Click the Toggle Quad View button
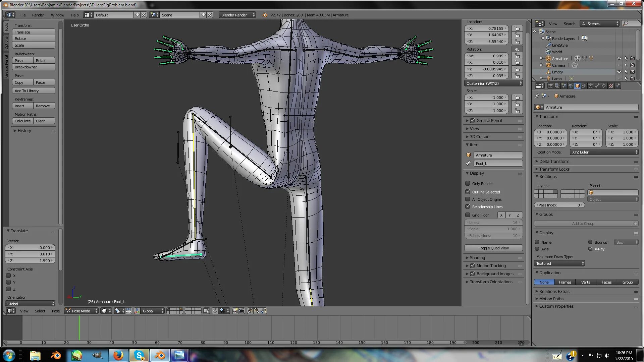Viewport: 644px width, 362px height. point(493,248)
